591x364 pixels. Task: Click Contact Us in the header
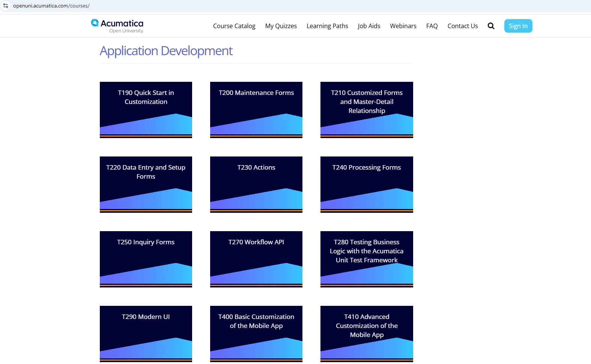[x=463, y=26]
